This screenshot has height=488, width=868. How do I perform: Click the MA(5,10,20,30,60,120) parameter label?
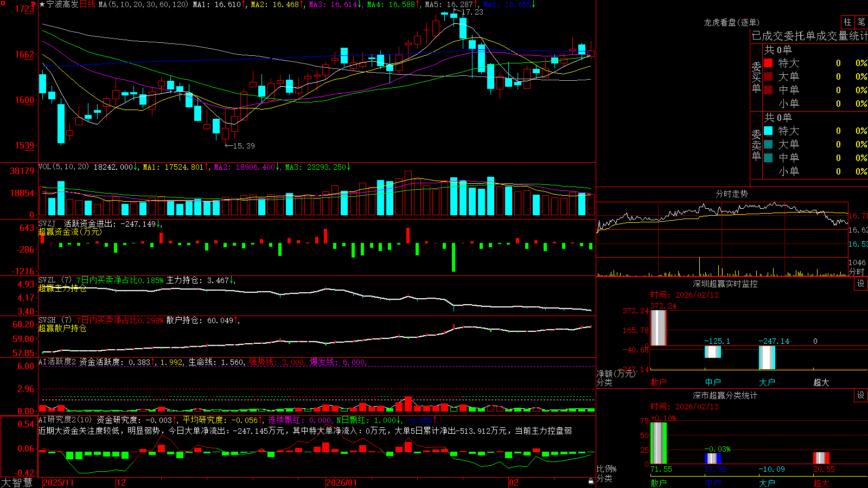tap(143, 4)
